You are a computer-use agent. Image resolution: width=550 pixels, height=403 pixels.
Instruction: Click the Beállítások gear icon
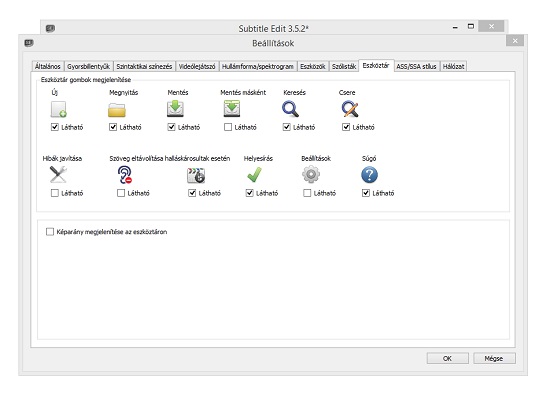pyautogui.click(x=311, y=174)
